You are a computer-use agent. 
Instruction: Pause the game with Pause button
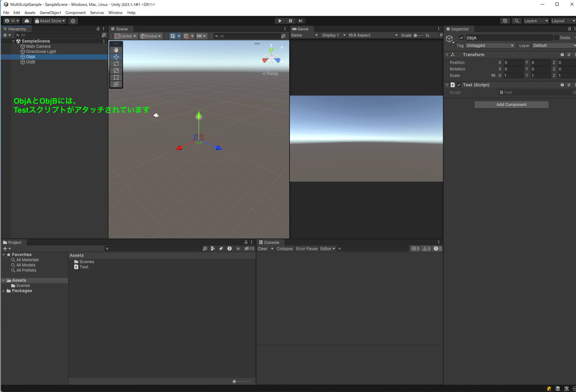coord(290,21)
